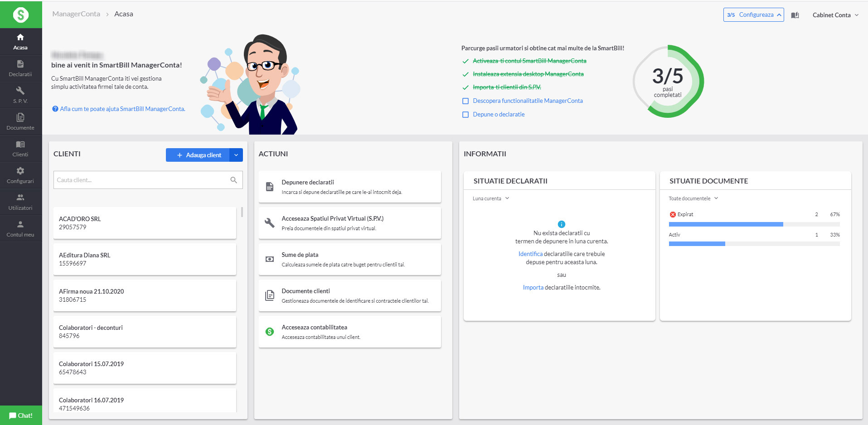Screen dimensions: 868x425
Task: Expand the 'Toate documentele' filter dropdown
Action: [693, 198]
